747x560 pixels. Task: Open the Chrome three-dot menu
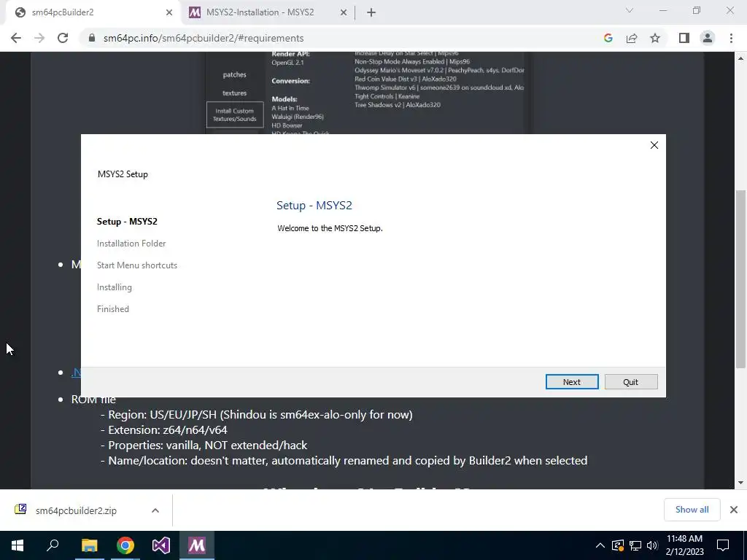(x=731, y=38)
